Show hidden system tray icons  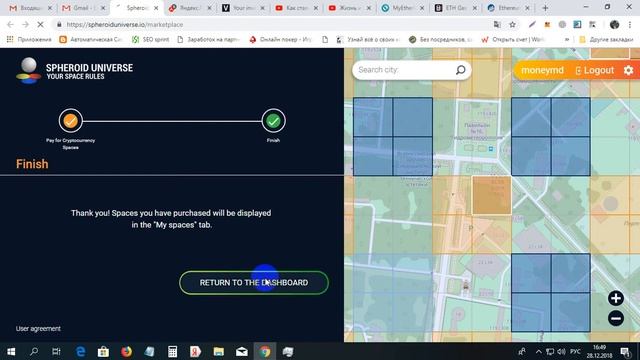539,351
